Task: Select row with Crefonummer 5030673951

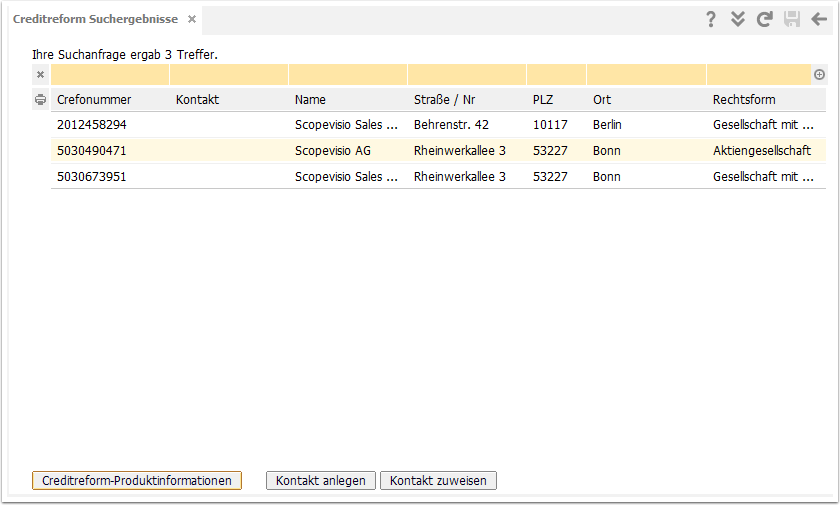Action: (x=438, y=177)
